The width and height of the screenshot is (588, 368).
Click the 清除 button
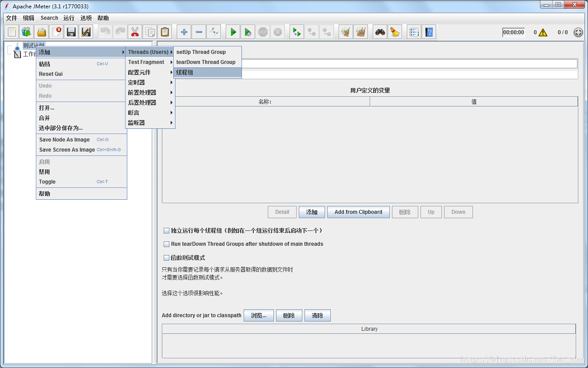click(318, 315)
